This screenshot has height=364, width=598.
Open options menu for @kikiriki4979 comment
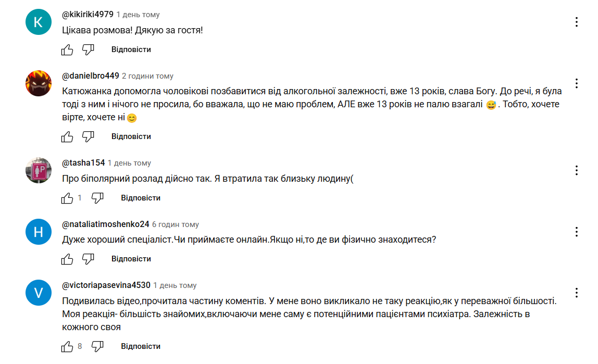(577, 22)
